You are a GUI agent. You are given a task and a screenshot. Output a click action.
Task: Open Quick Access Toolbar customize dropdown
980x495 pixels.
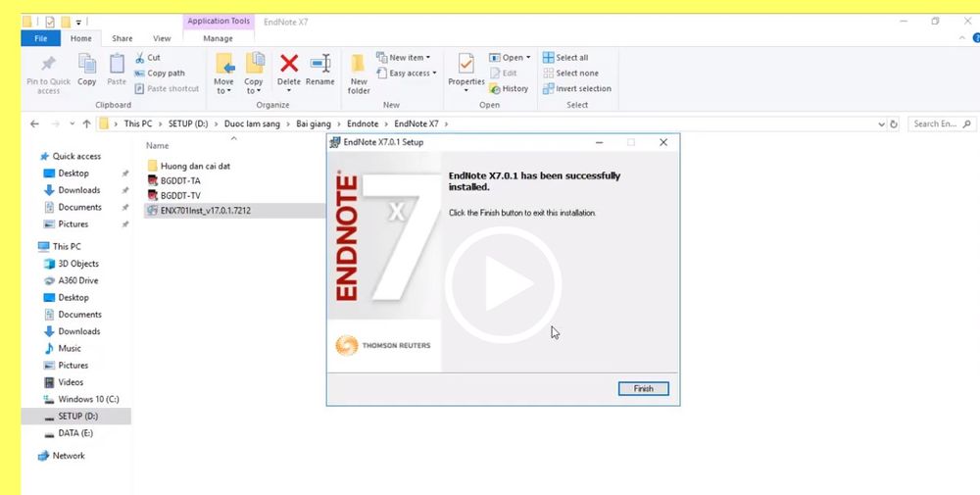click(x=78, y=23)
